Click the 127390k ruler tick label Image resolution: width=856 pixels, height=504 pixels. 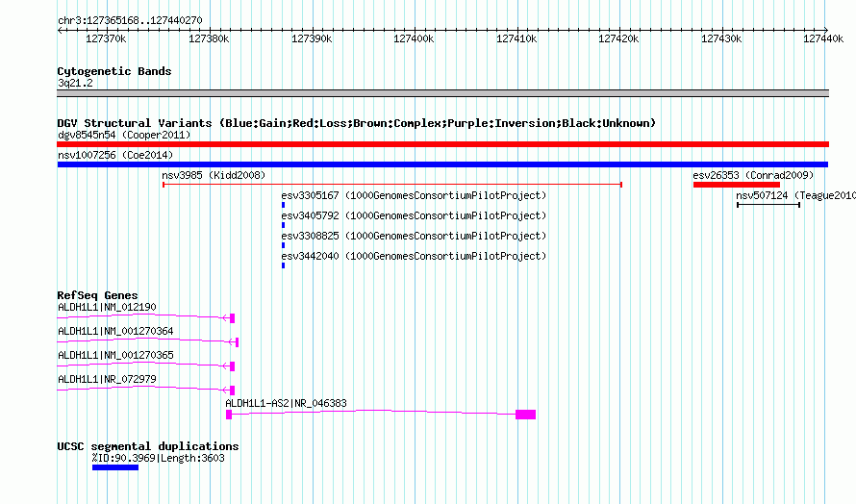pos(312,38)
